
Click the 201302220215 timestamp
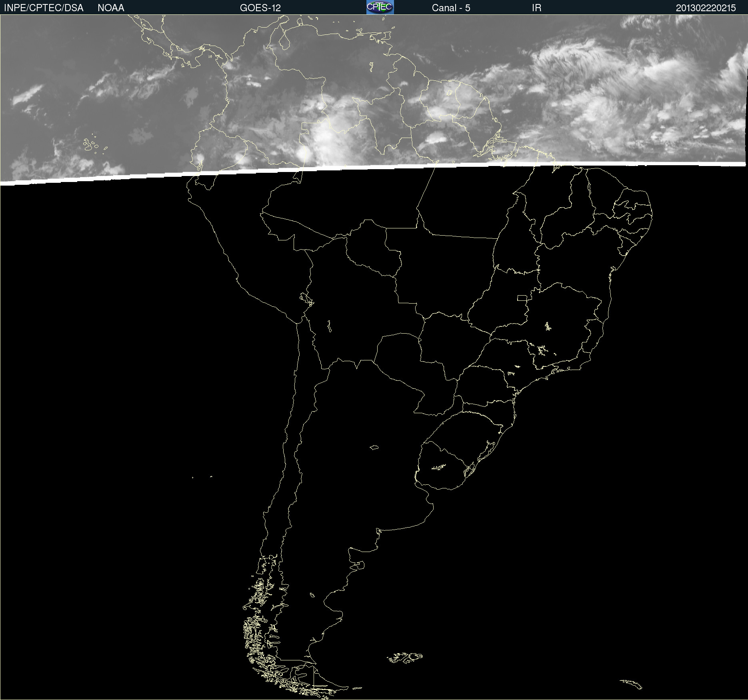coord(706,8)
